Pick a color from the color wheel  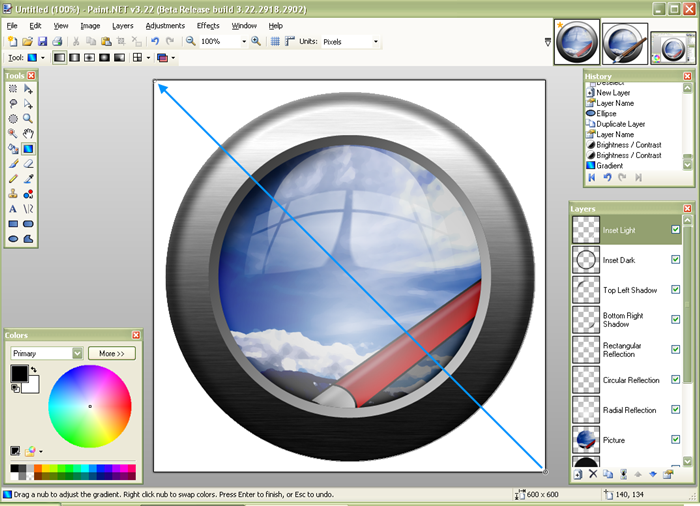[x=90, y=406]
